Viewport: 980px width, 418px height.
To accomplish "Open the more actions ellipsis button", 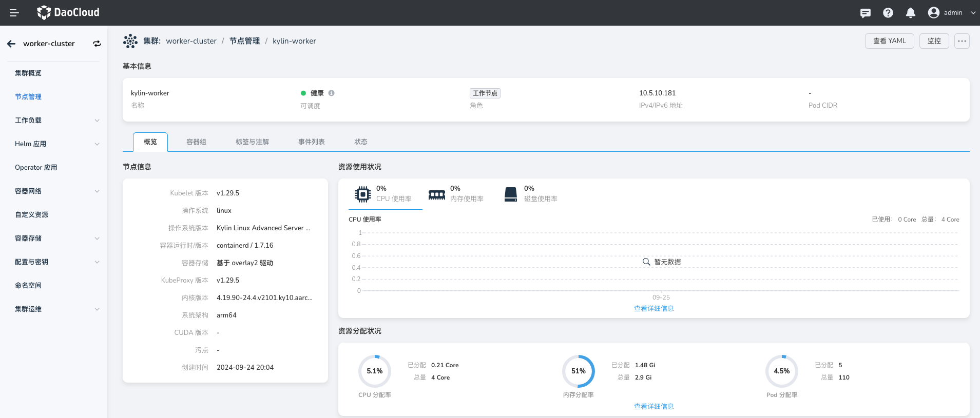I will pyautogui.click(x=962, y=41).
